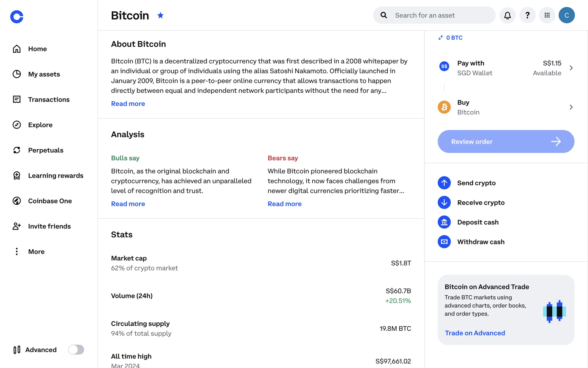
Task: Open the user profile avatar
Action: click(567, 15)
